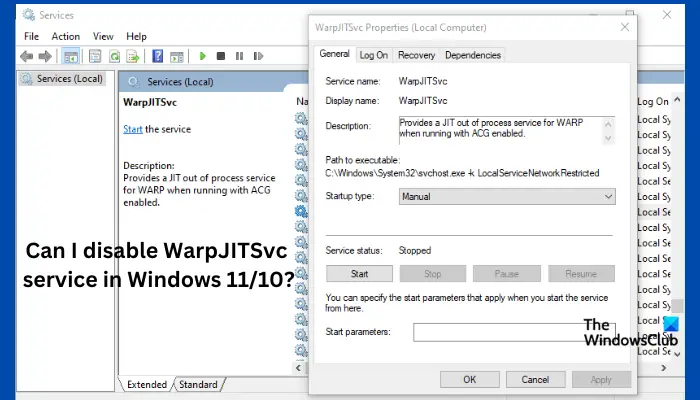Viewport: 700px width, 400px height.
Task: Click the Log On column header
Action: 653,102
